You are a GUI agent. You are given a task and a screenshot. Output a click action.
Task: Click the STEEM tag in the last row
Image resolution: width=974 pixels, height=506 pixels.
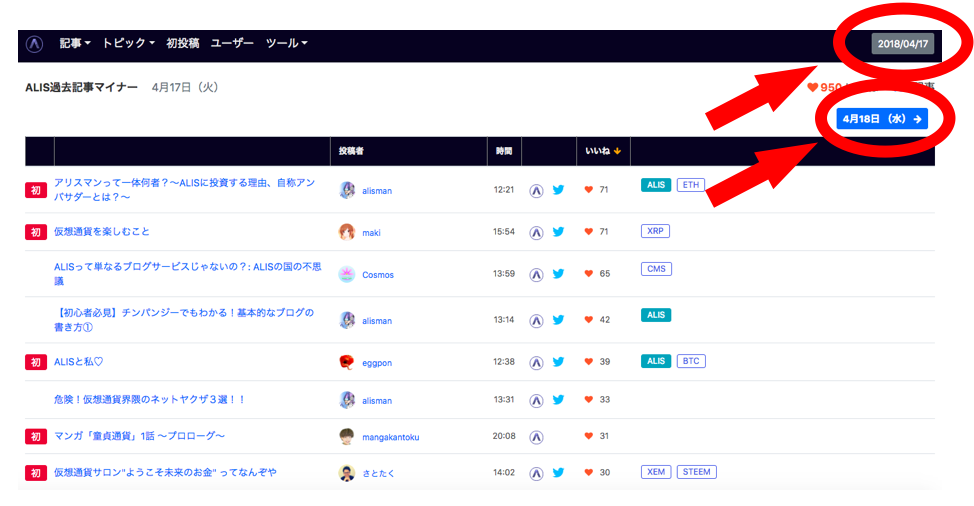tap(696, 472)
